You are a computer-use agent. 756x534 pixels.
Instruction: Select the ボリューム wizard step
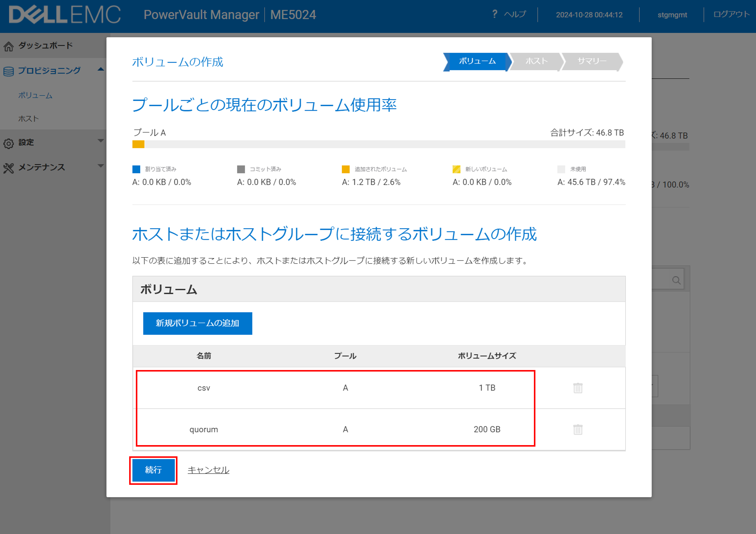[477, 62]
